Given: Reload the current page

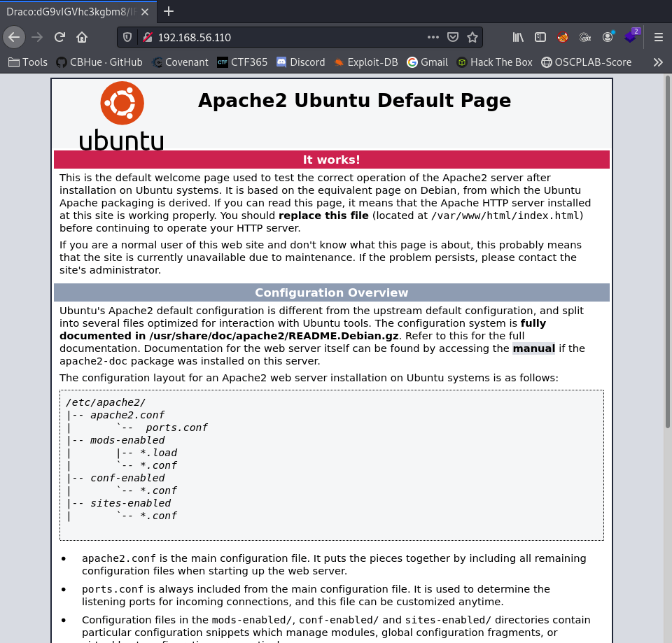Looking at the screenshot, I should 59,37.
